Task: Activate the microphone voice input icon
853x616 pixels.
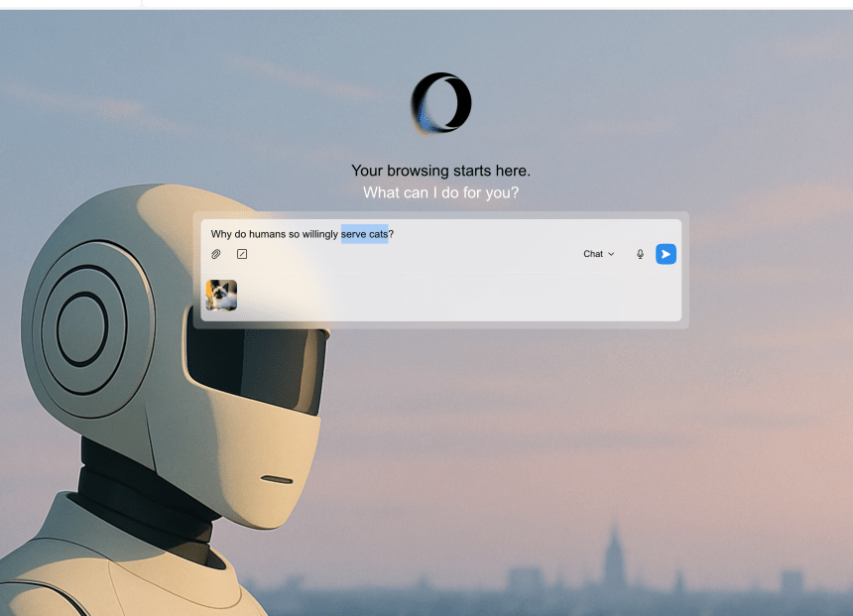Action: (640, 254)
